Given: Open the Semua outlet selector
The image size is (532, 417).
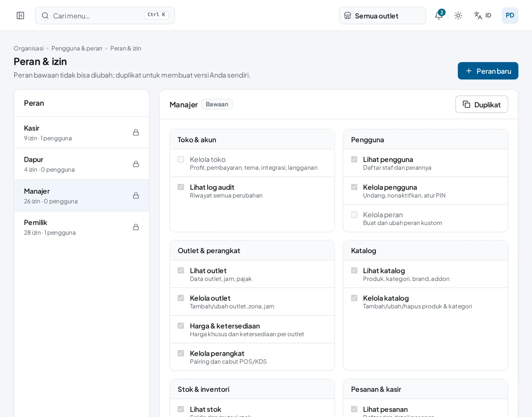Looking at the screenshot, I should (382, 16).
